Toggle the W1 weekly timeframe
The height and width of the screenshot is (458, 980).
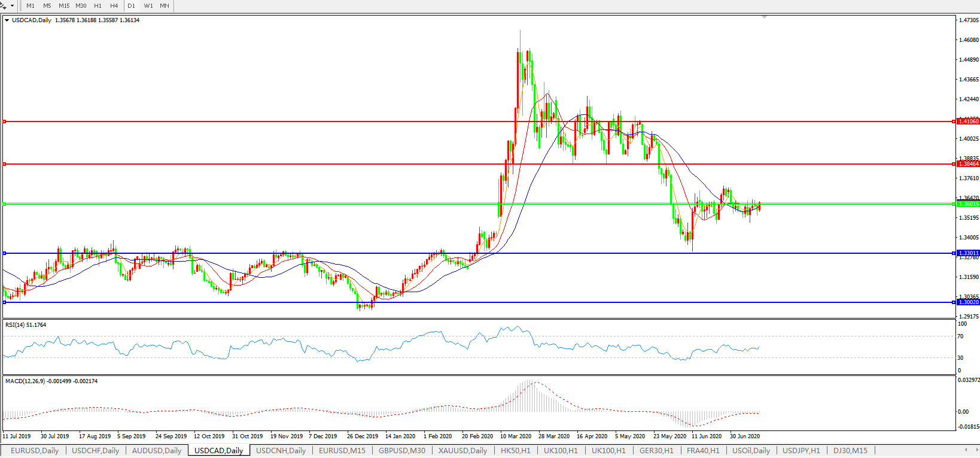tap(148, 6)
